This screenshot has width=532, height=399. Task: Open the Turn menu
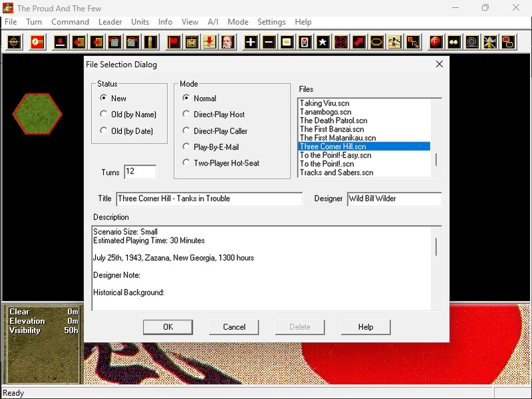tap(34, 22)
